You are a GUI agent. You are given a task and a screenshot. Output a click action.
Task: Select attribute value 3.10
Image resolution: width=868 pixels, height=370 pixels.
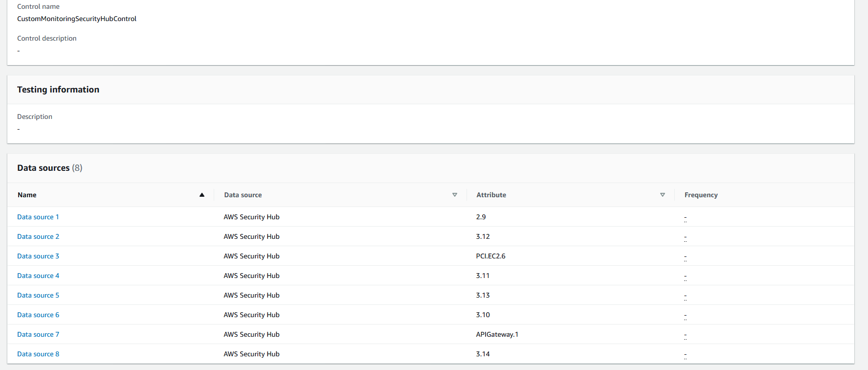[x=483, y=315]
